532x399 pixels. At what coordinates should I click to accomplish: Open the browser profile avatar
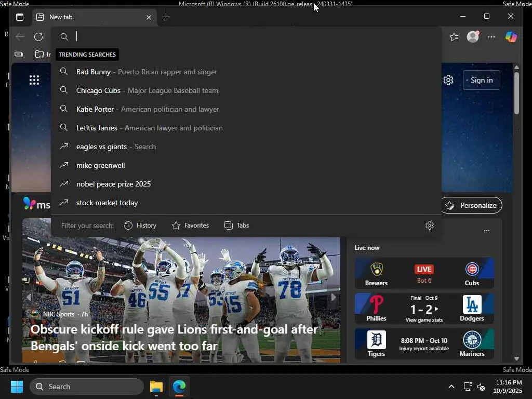(473, 37)
